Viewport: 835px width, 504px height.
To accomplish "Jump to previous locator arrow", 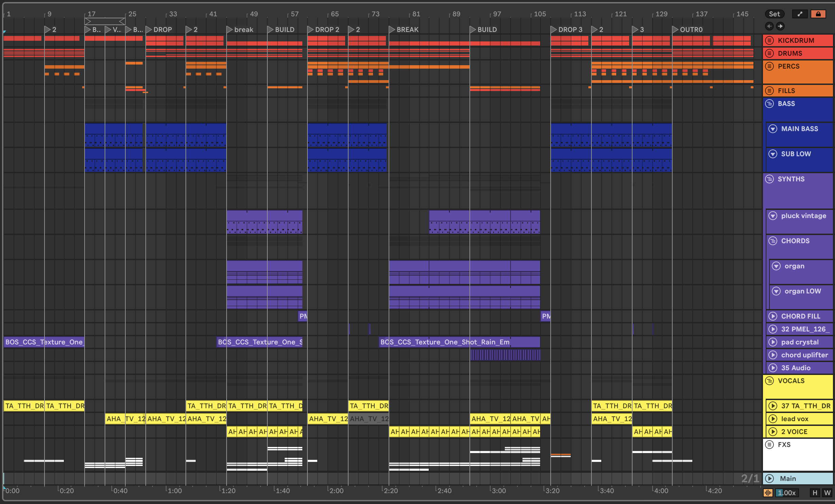I will click(x=769, y=26).
